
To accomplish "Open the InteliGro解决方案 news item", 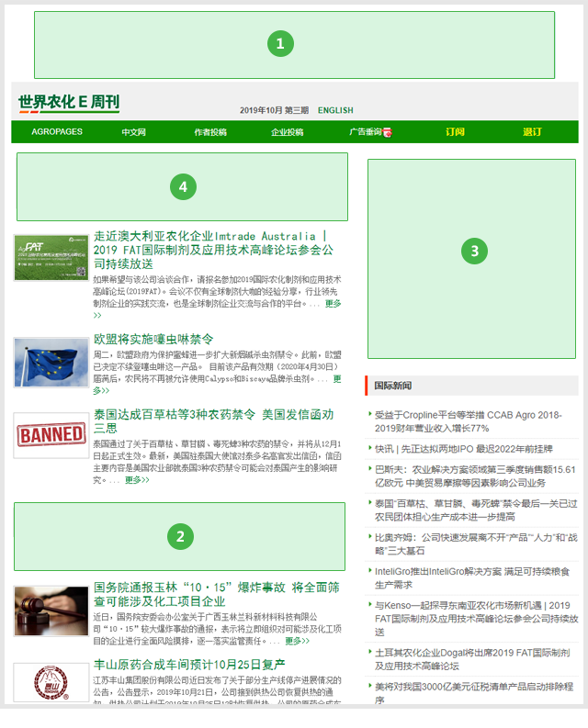I will pyautogui.click(x=472, y=578).
